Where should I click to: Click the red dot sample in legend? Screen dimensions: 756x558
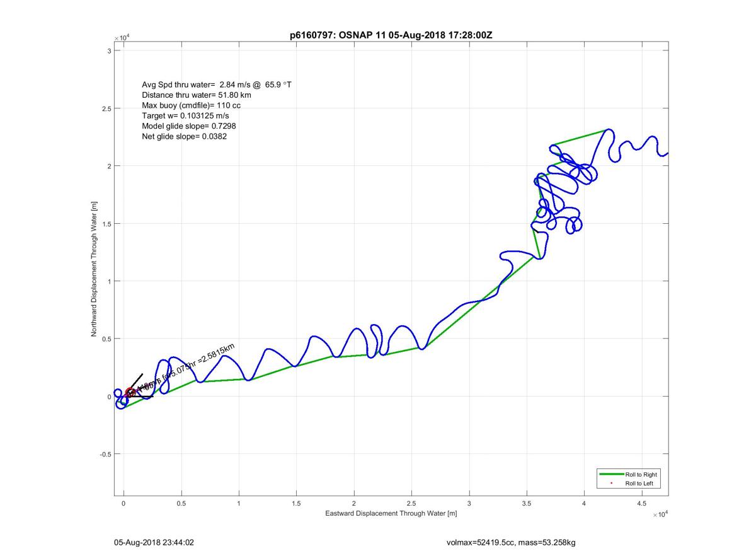(611, 484)
